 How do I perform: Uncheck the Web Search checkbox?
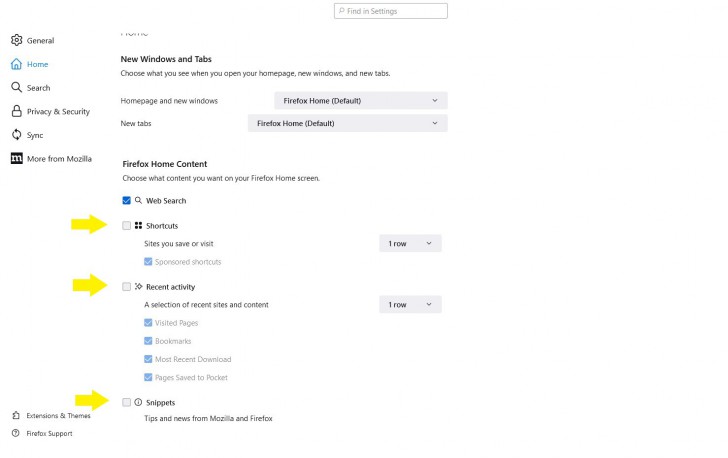126,201
